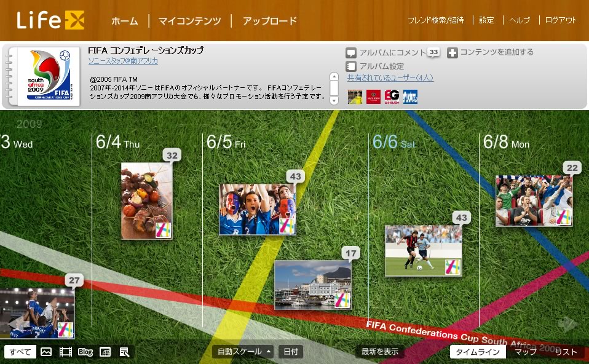The image size is (589, 364).
Task: Open ヘルプ in the header
Action: 520,20
